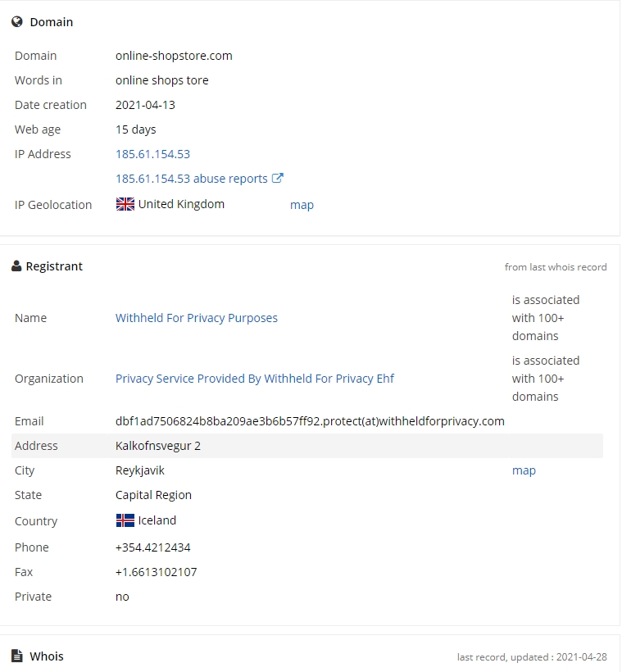Screen dimensions: 622x672
Task: Click the Whois section heading
Action: tap(46, 656)
